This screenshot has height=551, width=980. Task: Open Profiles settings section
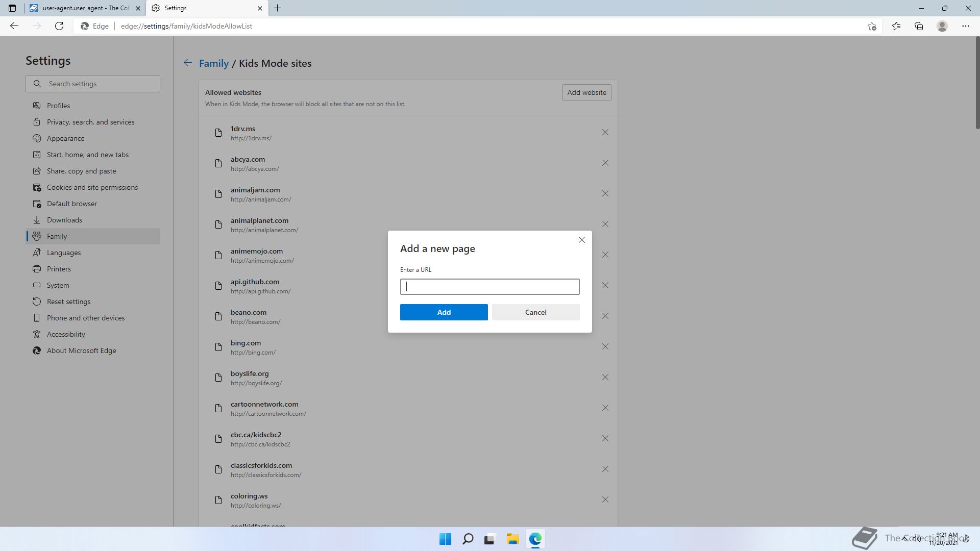[x=93, y=106]
